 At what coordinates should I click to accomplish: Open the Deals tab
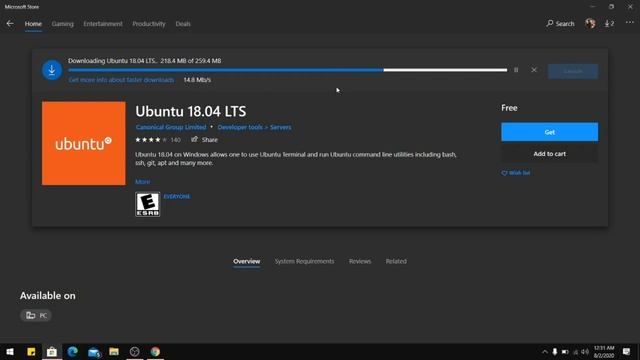tap(183, 24)
